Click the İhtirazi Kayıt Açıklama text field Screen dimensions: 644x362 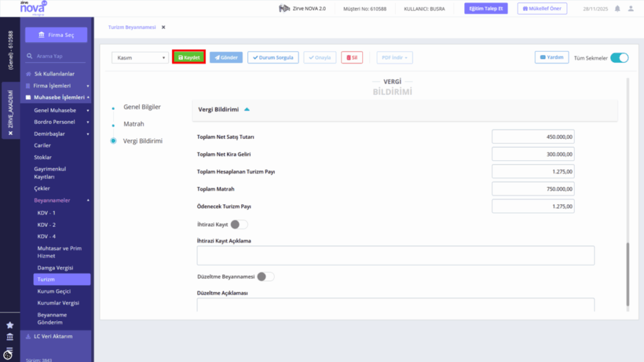point(396,255)
